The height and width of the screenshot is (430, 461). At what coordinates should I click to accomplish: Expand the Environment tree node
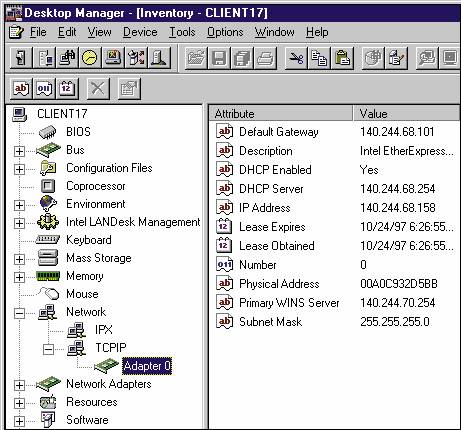point(19,205)
